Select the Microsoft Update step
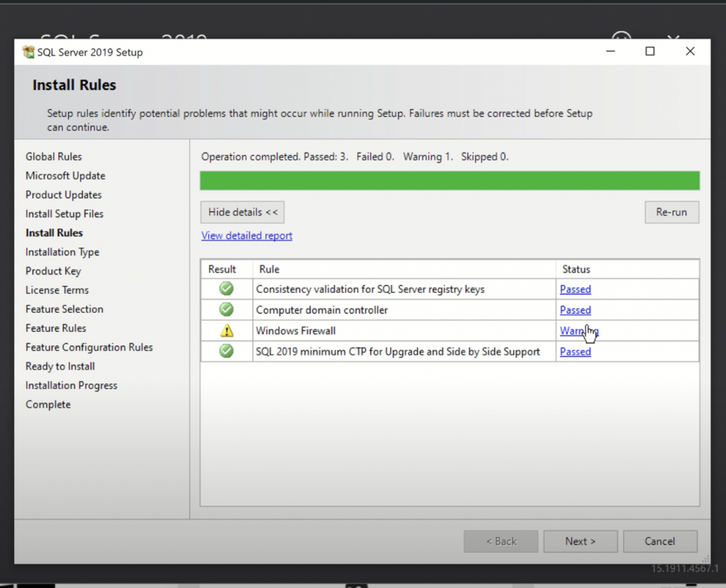The image size is (726, 588). click(x=65, y=176)
